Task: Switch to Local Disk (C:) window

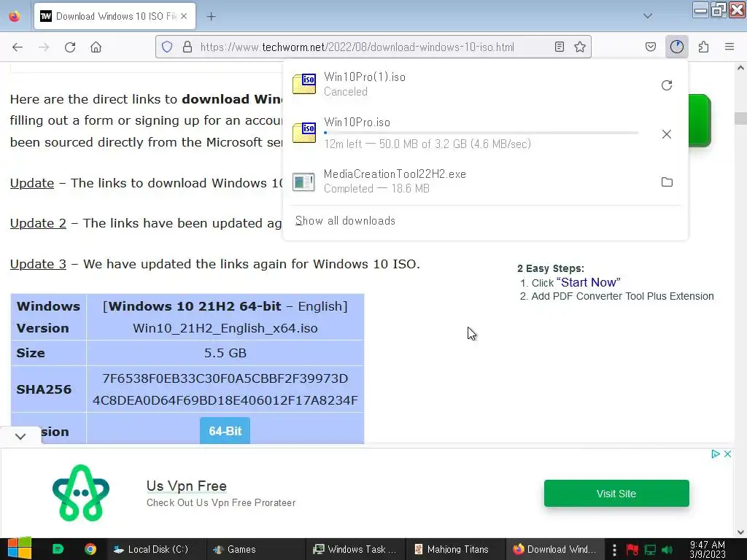Action: [x=156, y=549]
